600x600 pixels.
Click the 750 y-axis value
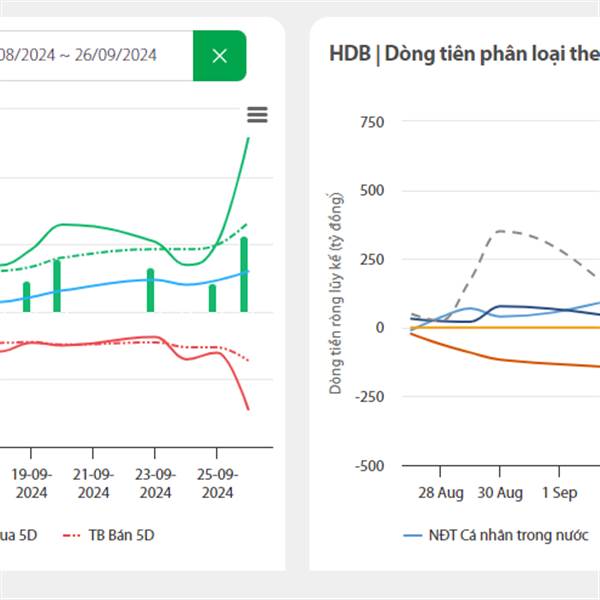click(370, 122)
